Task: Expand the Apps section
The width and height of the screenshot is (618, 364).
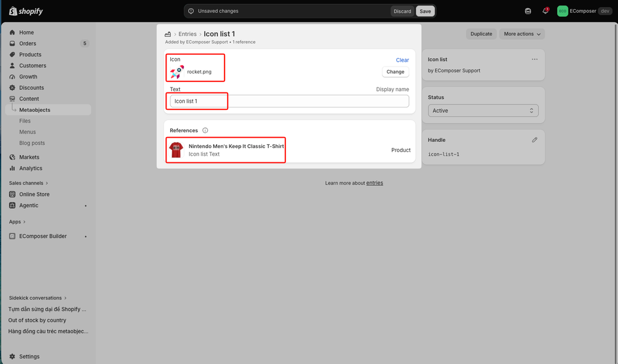Action: (x=17, y=222)
